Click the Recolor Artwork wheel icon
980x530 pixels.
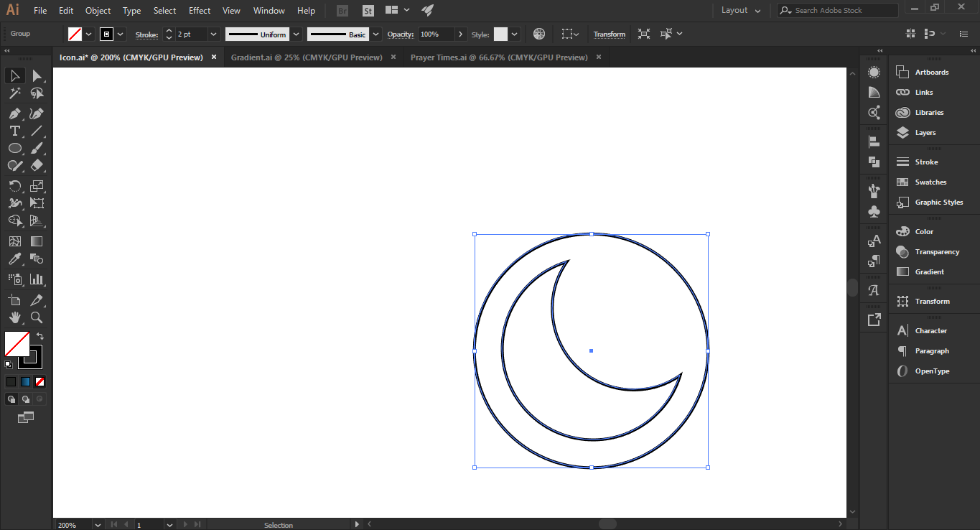click(539, 34)
